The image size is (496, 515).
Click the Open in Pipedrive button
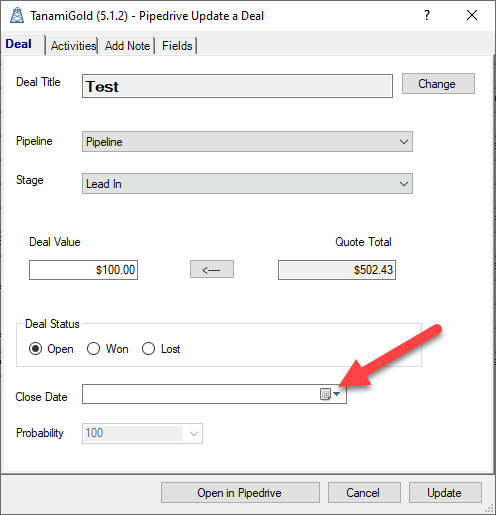click(x=240, y=492)
